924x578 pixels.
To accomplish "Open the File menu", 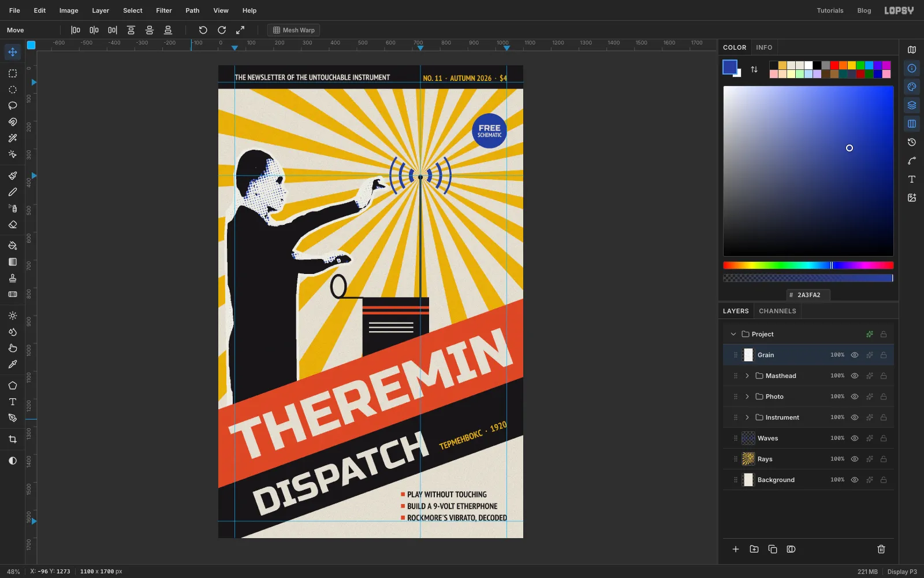I will 14,10.
